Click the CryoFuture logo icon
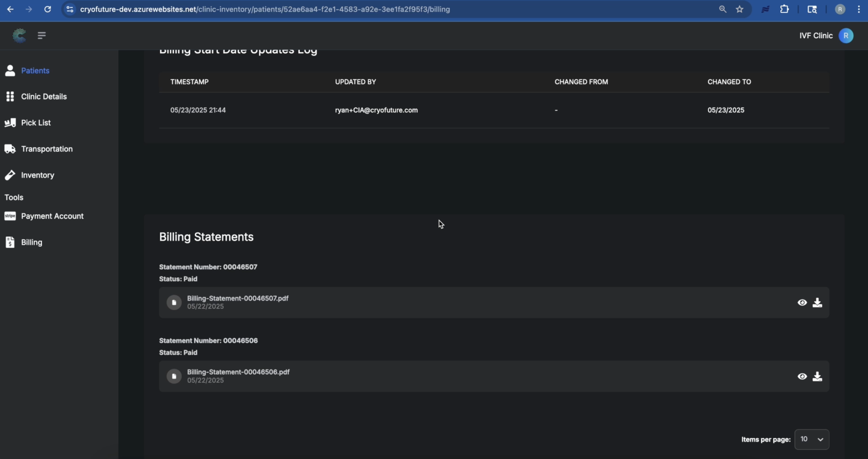The height and width of the screenshot is (459, 868). (x=19, y=35)
